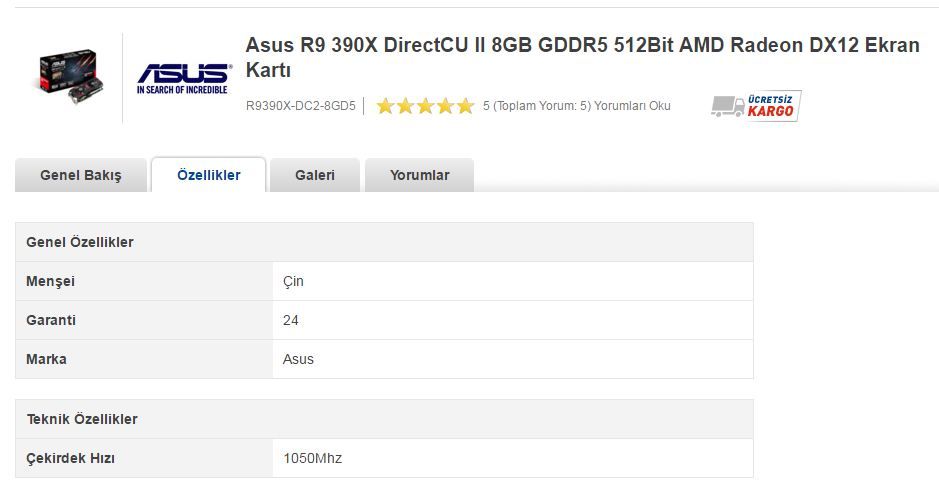939x488 pixels.
Task: Open the Yorumlar tab
Action: point(419,175)
